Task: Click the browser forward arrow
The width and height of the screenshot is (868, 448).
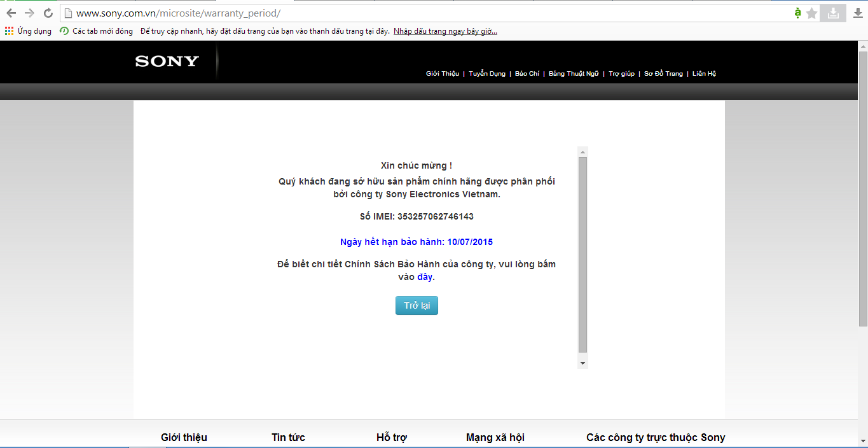Action: point(29,13)
